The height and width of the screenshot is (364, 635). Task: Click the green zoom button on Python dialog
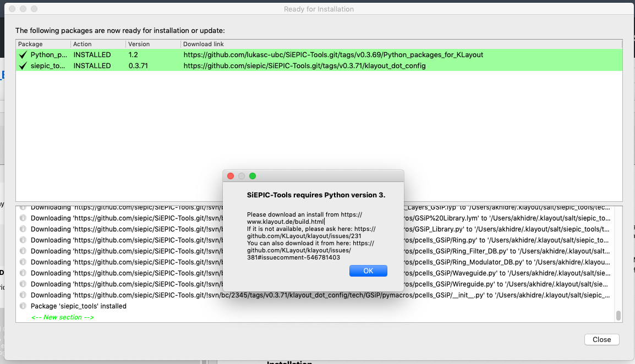(x=253, y=176)
